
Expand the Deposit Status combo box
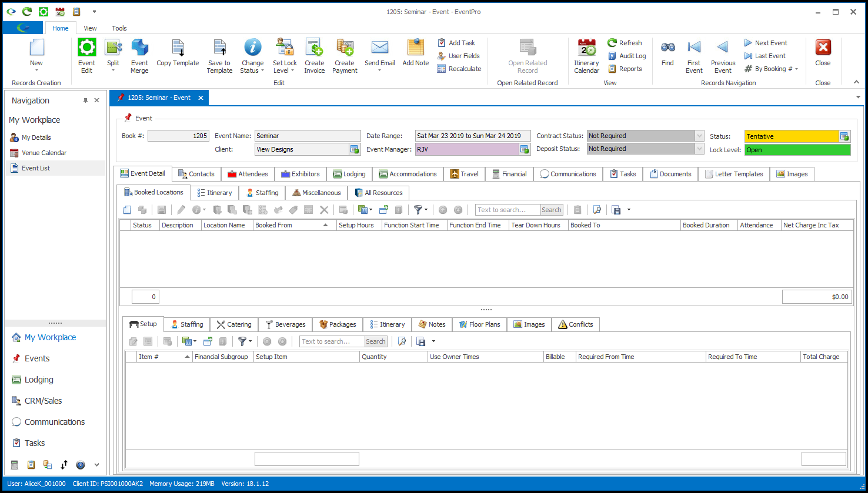tap(699, 149)
